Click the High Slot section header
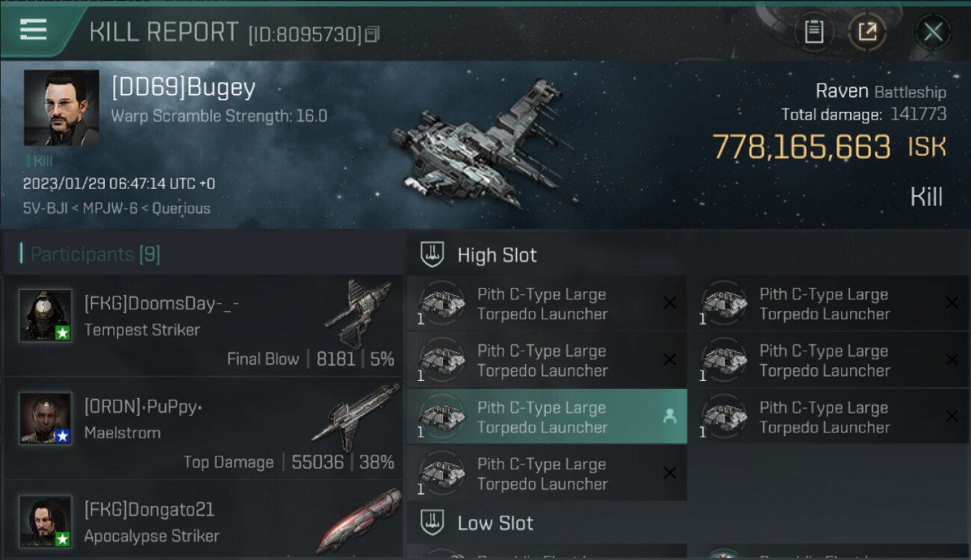The width and height of the screenshot is (971, 560). 496,255
